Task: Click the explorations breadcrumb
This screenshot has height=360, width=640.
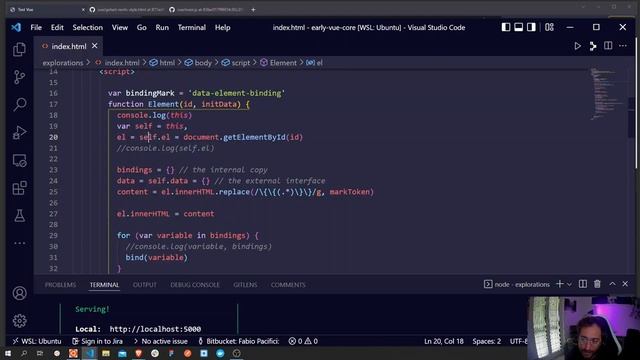Action: tap(62, 63)
